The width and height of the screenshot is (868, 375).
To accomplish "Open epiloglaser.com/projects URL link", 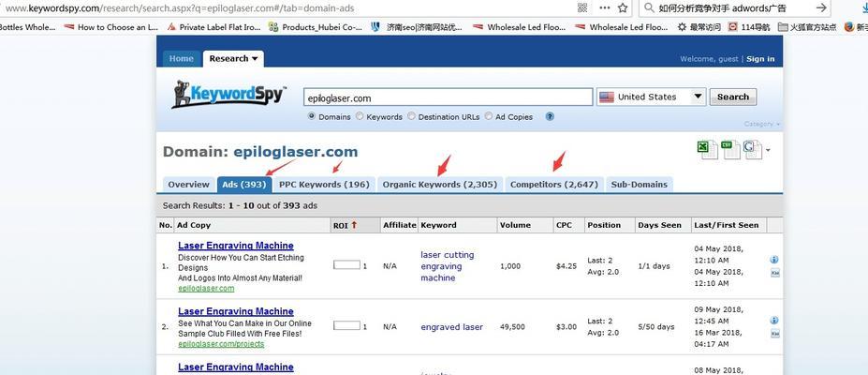I will (x=221, y=344).
